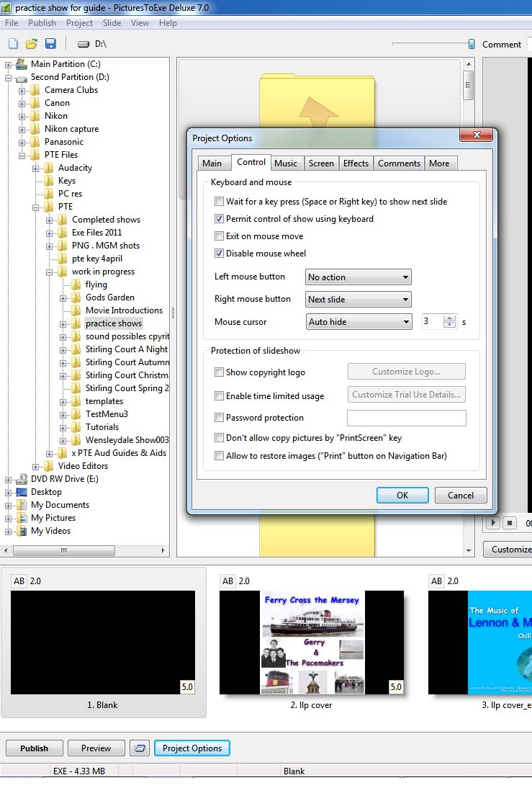
Task: Expand the Gods Garden folder node
Action: pos(63,298)
